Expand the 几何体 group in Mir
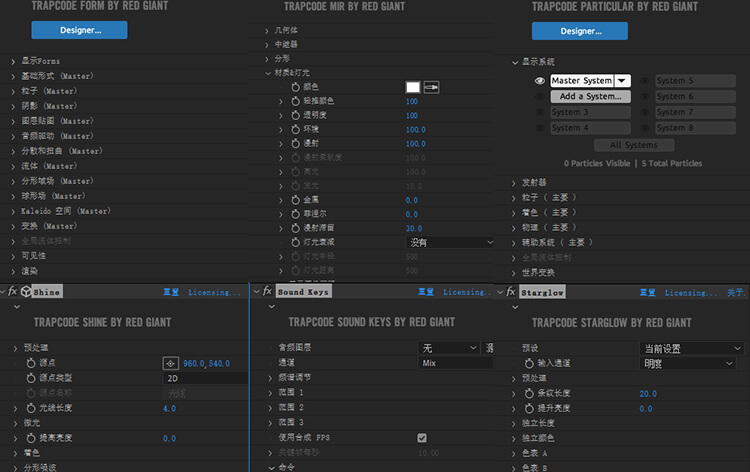Viewport: 750px width, 472px height. pyautogui.click(x=267, y=31)
